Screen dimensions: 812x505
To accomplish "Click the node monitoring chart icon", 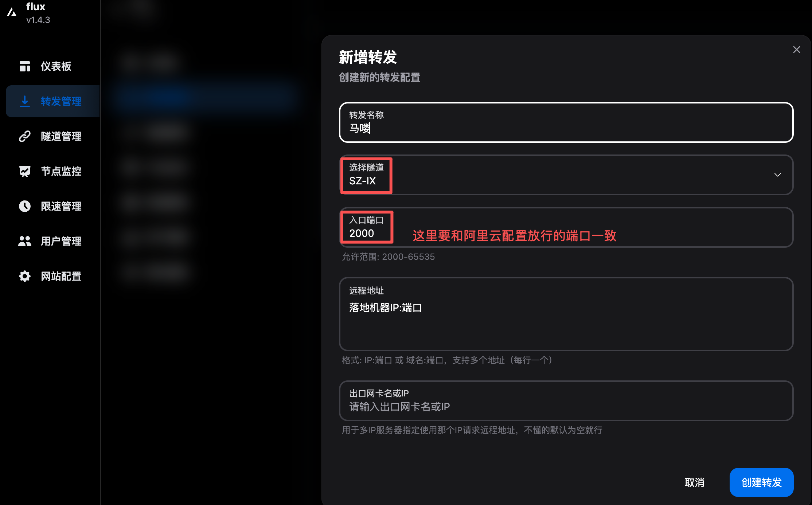I will pos(24,171).
